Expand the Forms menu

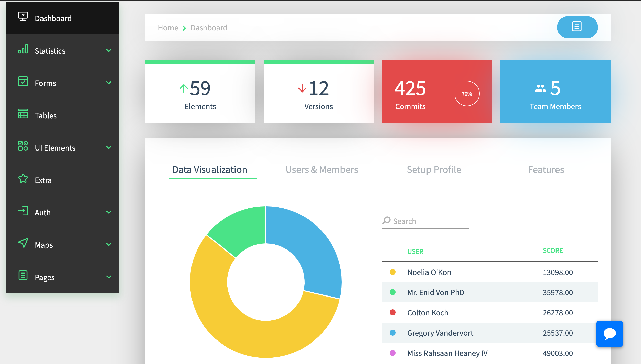click(109, 83)
